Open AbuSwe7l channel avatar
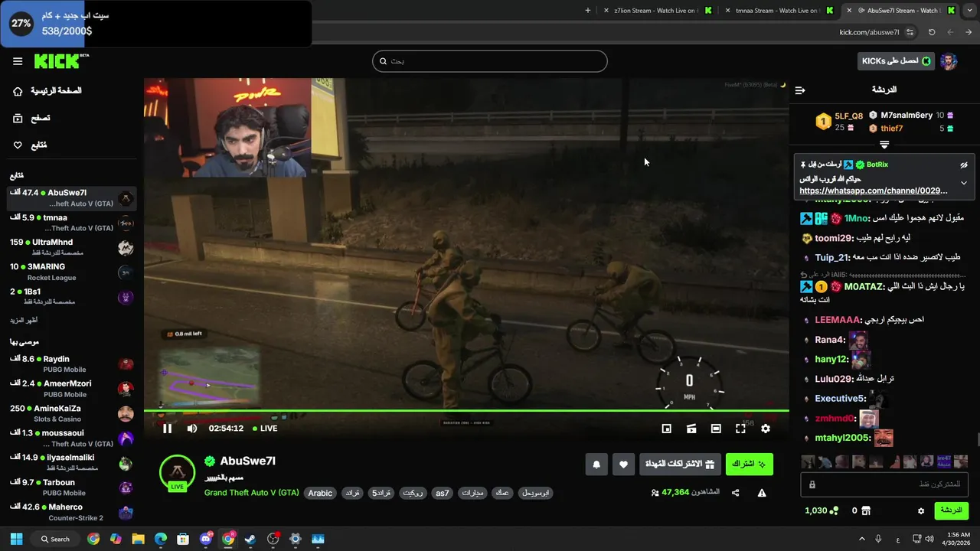Viewport: 980px width, 551px height. pyautogui.click(x=177, y=472)
